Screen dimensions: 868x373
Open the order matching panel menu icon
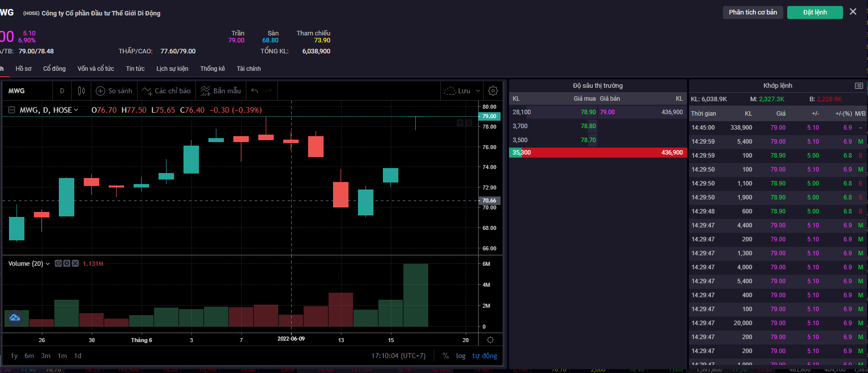(859, 86)
